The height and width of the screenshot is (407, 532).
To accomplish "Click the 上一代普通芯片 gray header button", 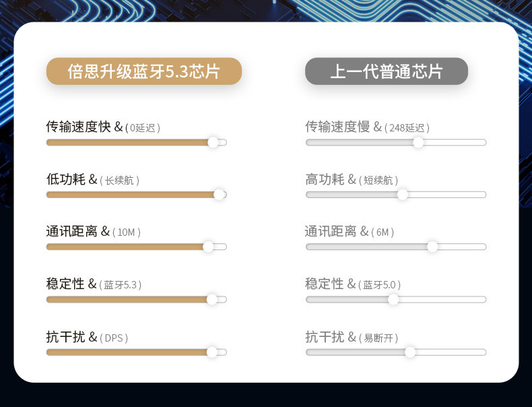I will 387,71.
